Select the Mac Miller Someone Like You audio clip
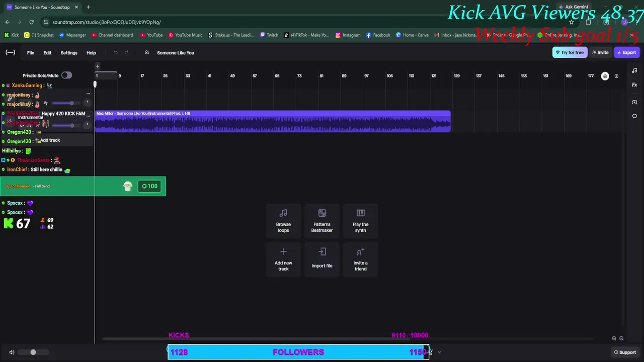The height and width of the screenshot is (362, 644). 273,121
